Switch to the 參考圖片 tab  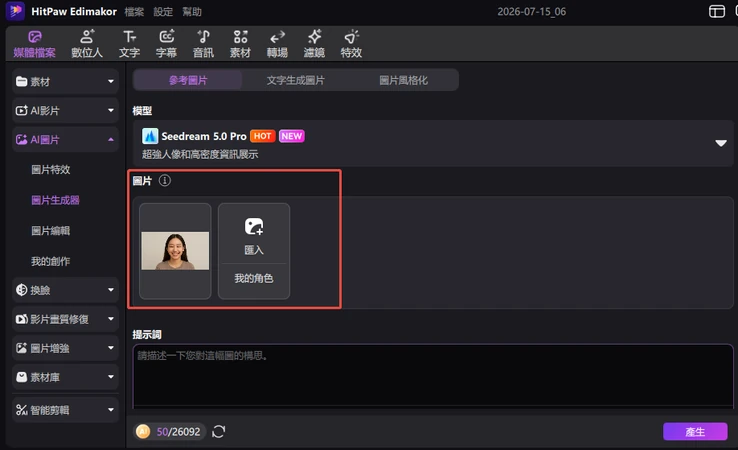point(188,80)
